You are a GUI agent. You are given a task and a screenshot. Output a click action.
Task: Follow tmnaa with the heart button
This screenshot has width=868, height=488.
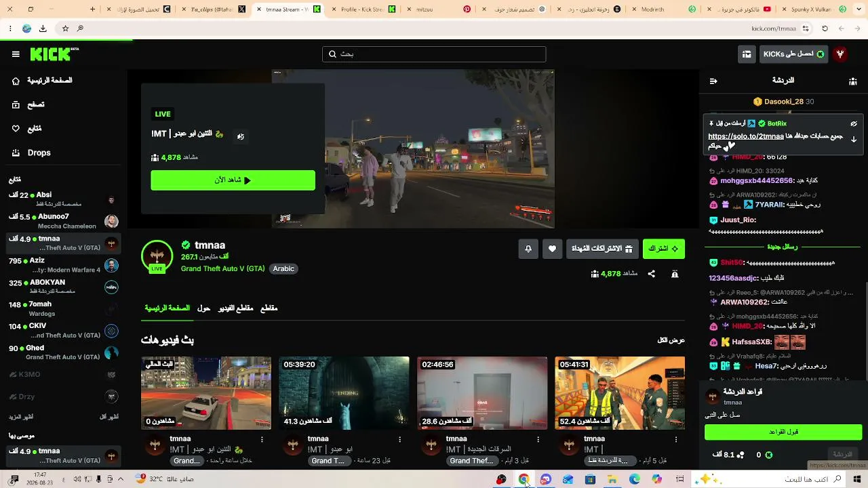[552, 249]
